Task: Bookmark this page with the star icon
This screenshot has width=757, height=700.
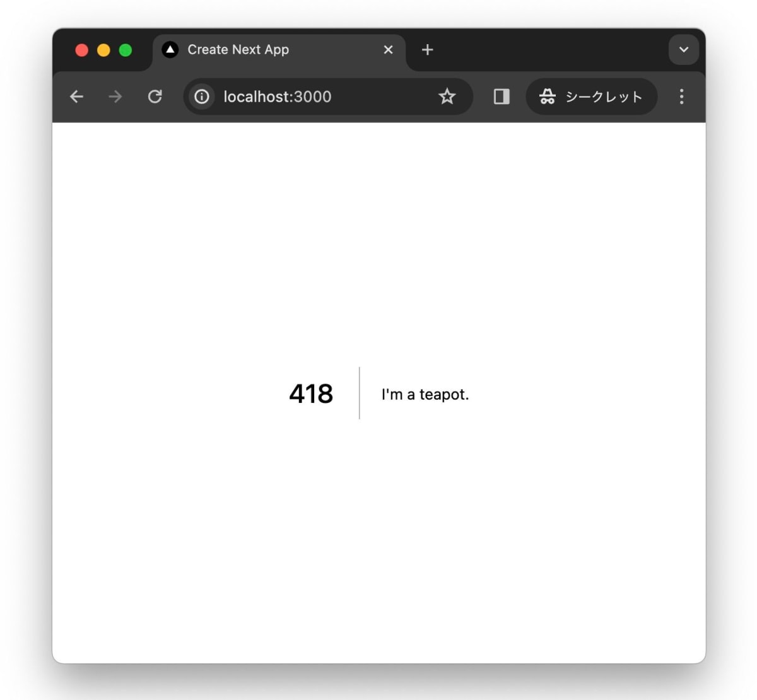Action: [x=447, y=96]
